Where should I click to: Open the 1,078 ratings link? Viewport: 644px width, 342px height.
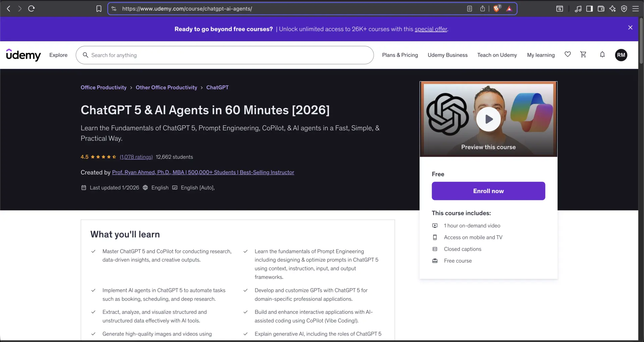tap(136, 157)
